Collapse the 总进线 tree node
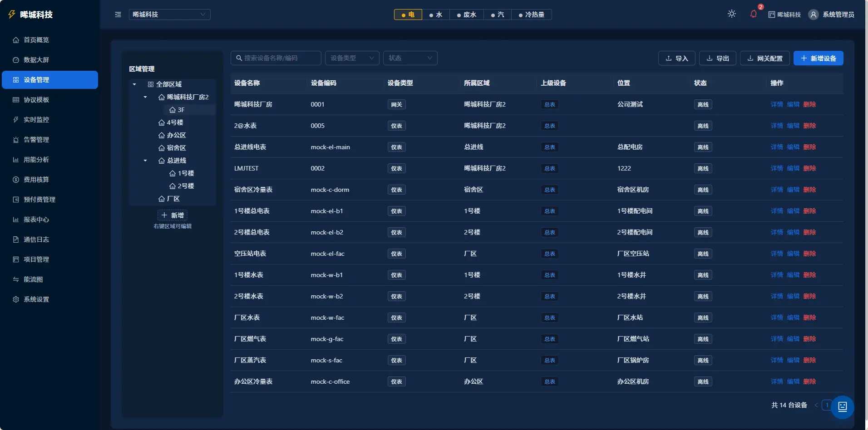 click(x=145, y=161)
